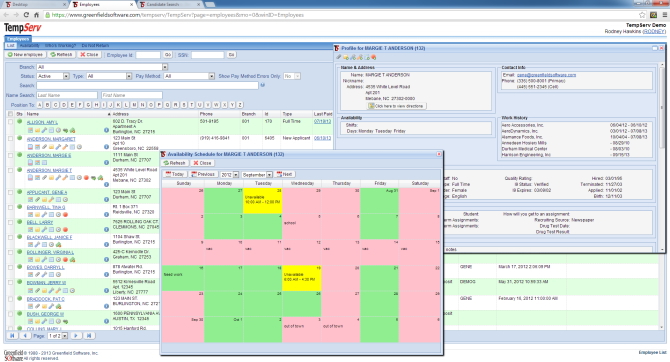Screen dimensions: 670x362
Task: Click the pencil edit icon in Profile toolbar
Action: pos(338,57)
